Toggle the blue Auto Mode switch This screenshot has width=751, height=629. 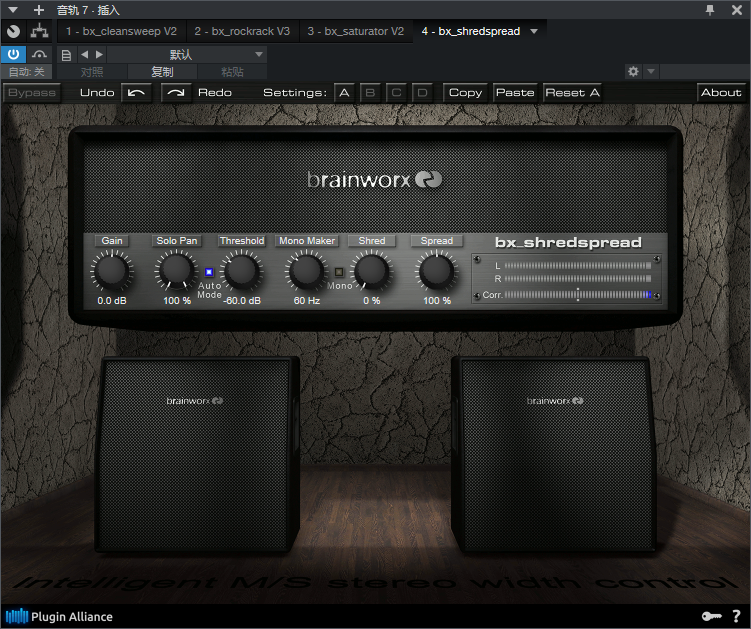(209, 272)
